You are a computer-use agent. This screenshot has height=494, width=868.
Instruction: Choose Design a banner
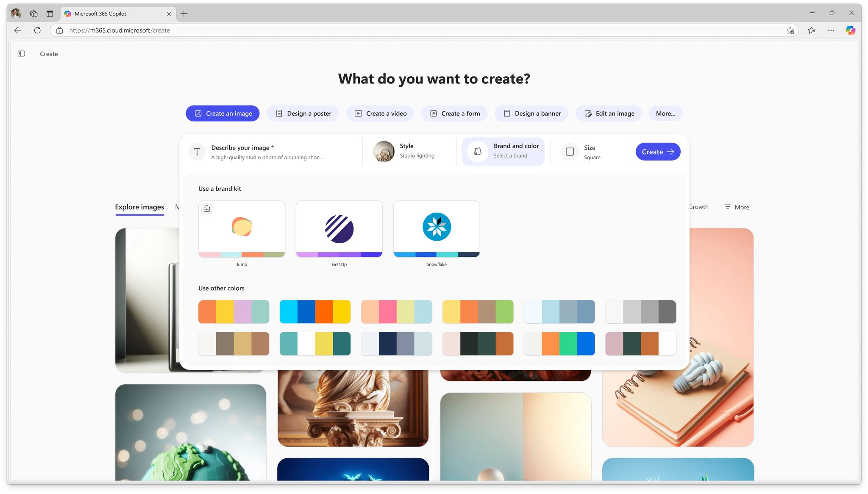coord(531,114)
